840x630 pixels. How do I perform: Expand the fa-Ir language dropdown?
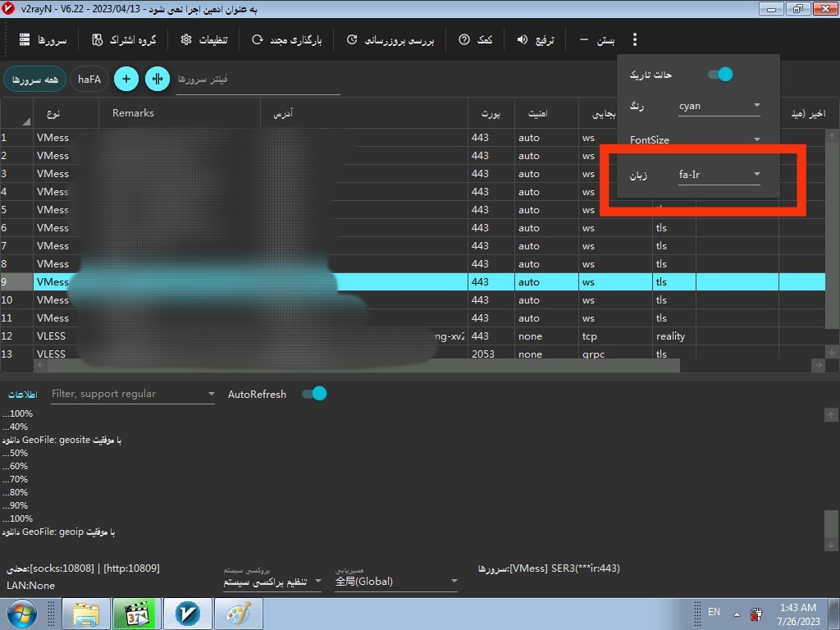(x=719, y=174)
